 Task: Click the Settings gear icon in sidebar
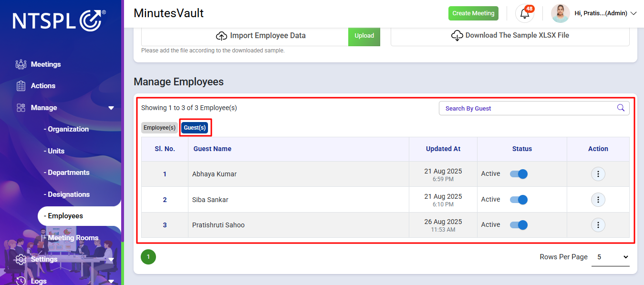pos(21,259)
